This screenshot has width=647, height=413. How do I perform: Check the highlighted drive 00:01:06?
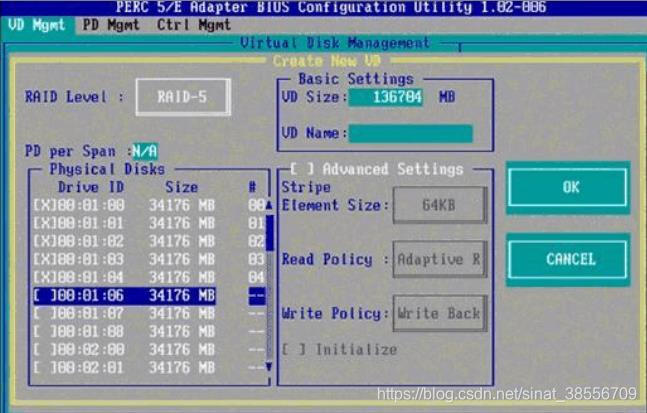[x=45, y=296]
